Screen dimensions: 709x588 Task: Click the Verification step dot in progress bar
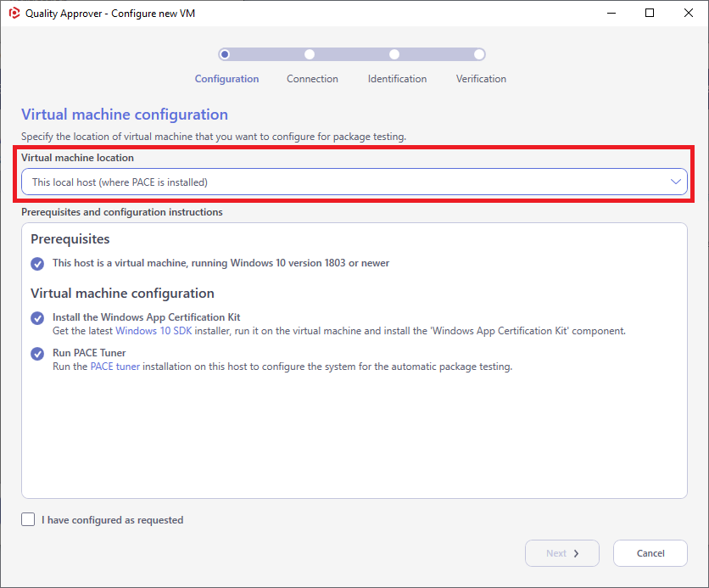click(x=479, y=54)
